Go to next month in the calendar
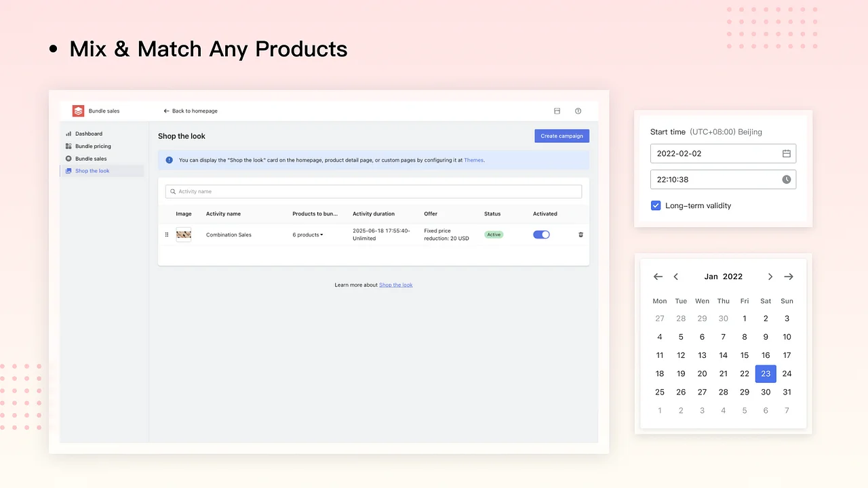The image size is (868, 488). click(770, 277)
